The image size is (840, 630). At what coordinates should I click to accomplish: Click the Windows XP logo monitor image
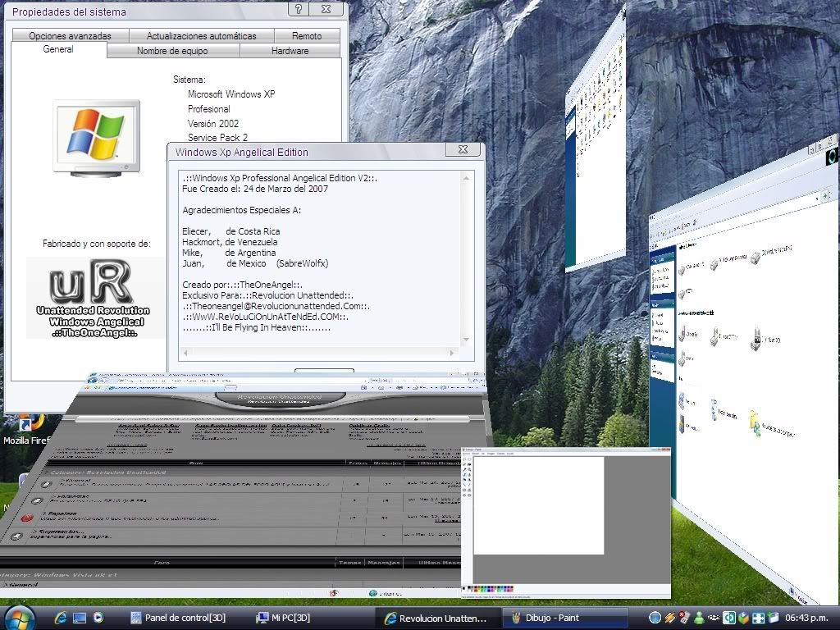pos(97,138)
